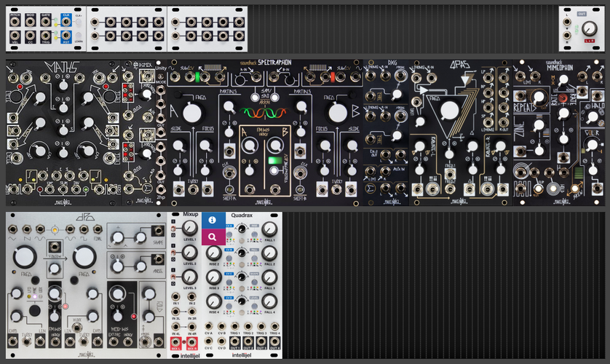Open the blue info icon on Quadrax
The image size is (610, 364).
[x=213, y=220]
